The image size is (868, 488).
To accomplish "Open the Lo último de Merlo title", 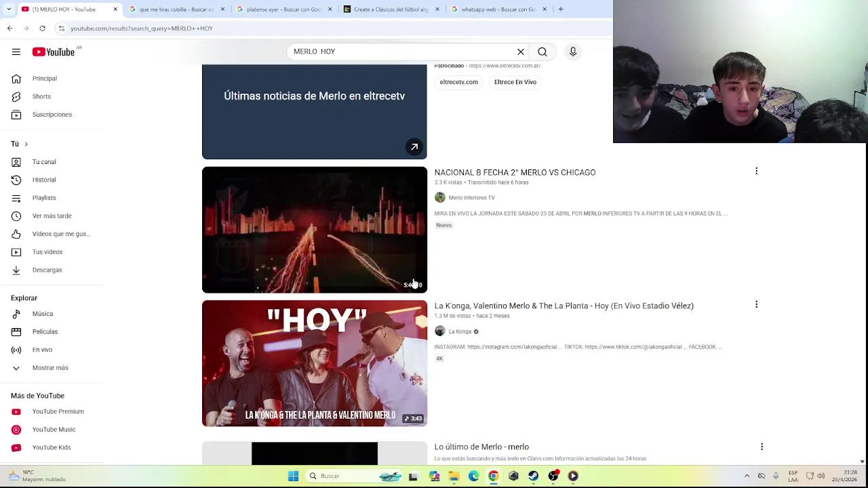I will (481, 447).
